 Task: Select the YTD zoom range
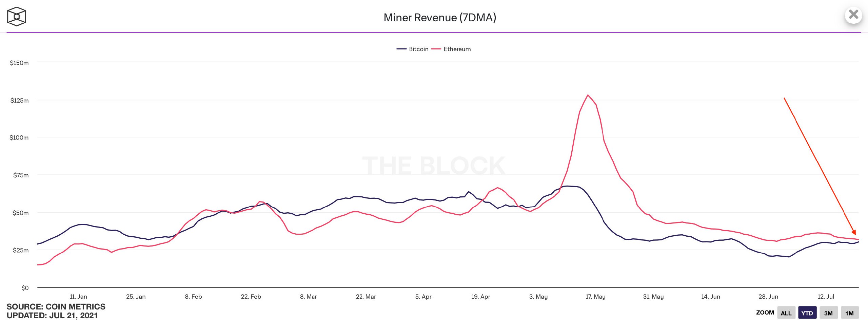[x=807, y=313]
